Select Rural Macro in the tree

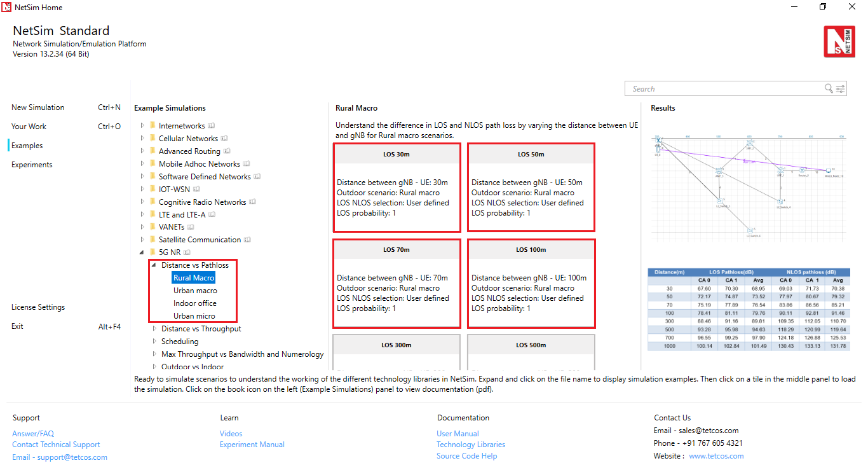coord(194,278)
